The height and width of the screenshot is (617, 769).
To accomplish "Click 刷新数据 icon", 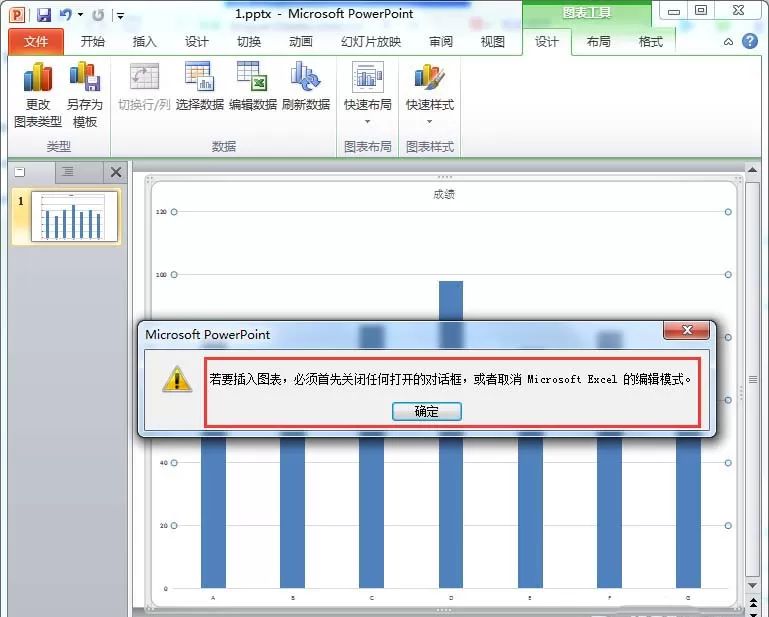I will click(306, 77).
